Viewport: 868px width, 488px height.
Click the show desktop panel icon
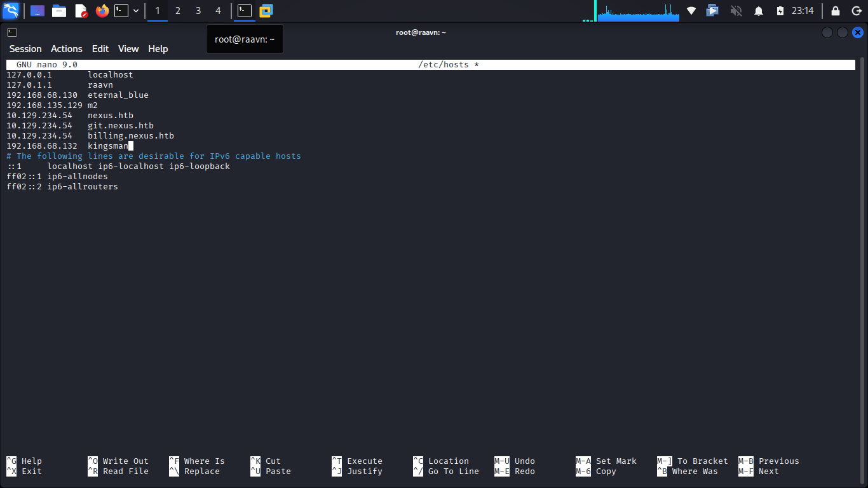coord(37,11)
